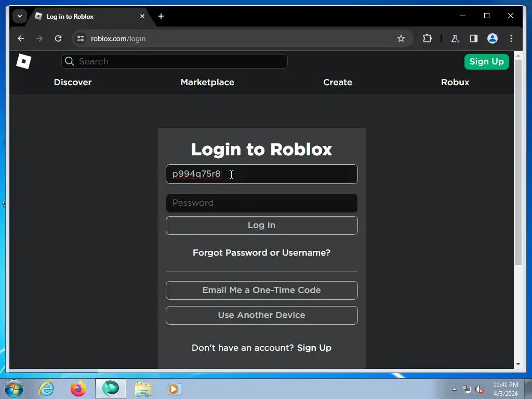Open the Chrome three-dot menu

click(511, 38)
